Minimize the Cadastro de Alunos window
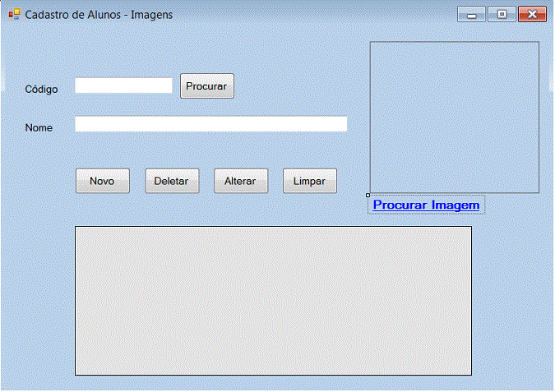 (x=471, y=15)
